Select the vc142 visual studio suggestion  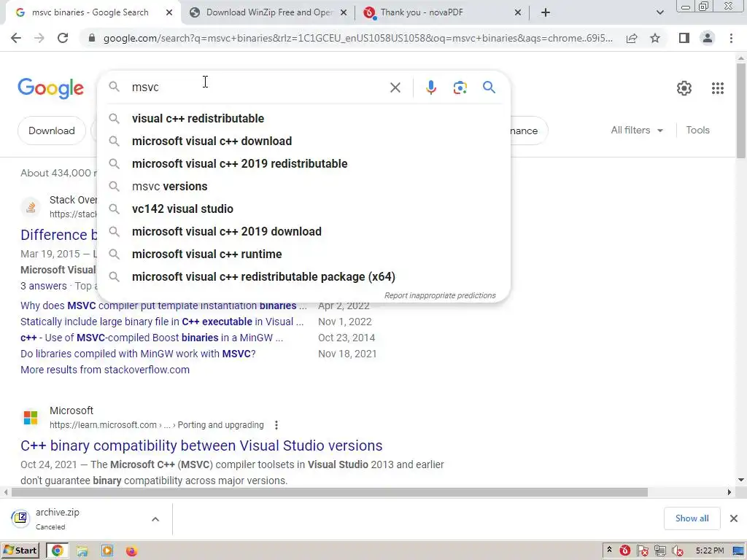point(303,209)
